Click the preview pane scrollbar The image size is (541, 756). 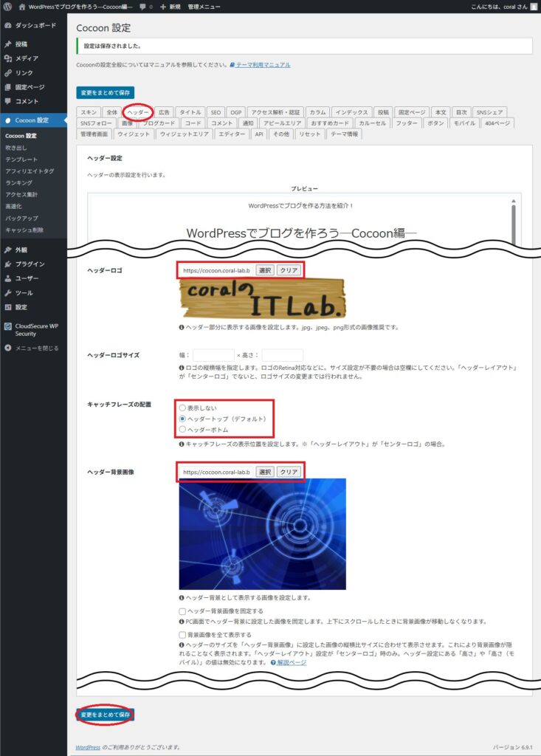(514, 222)
